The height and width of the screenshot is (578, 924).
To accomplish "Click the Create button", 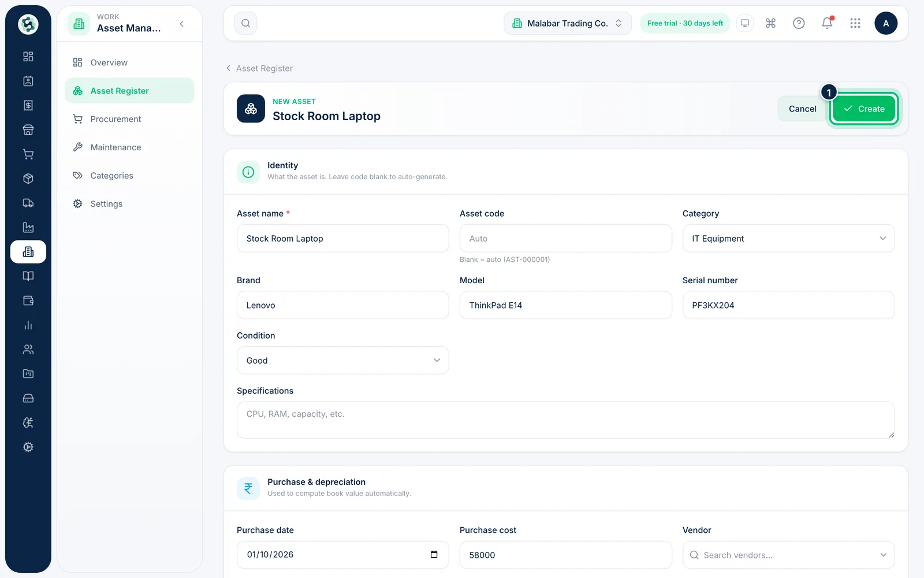I will coord(864,109).
